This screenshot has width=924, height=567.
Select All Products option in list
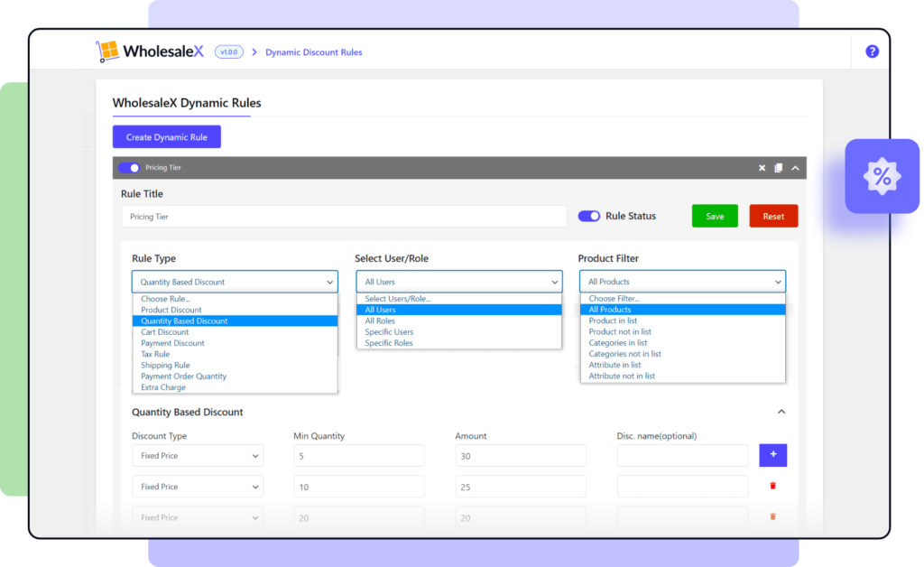pyautogui.click(x=682, y=310)
